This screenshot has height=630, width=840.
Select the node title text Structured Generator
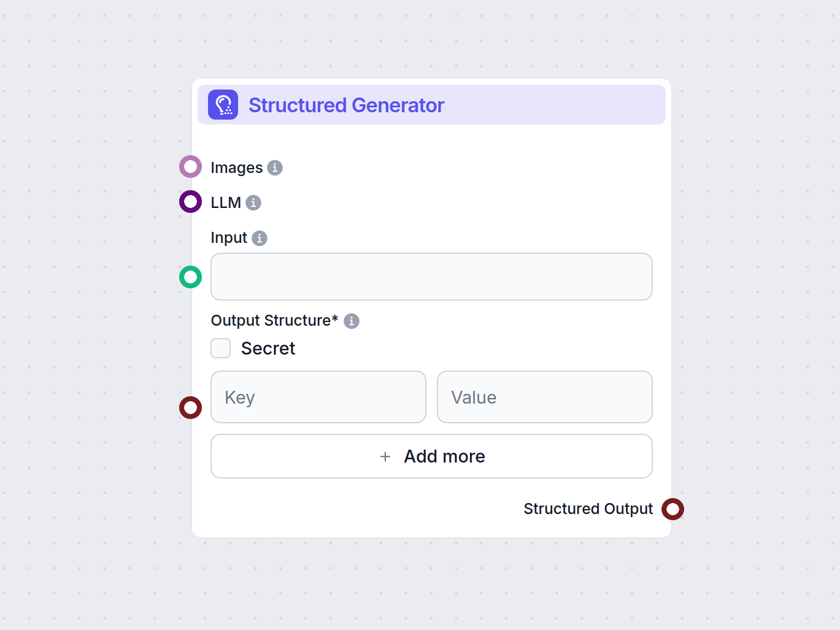pos(346,105)
